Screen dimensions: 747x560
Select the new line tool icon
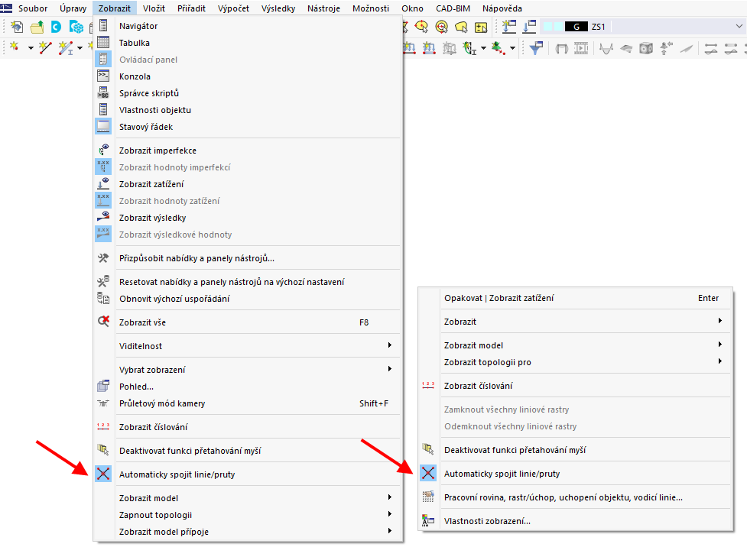coord(45,47)
